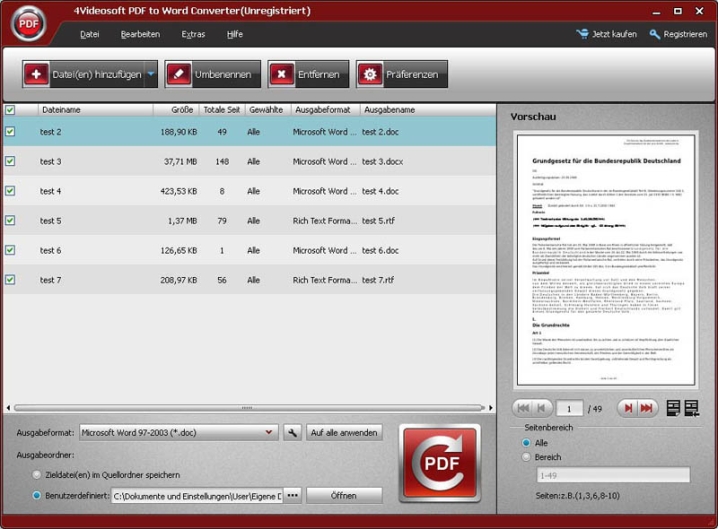Jump to the first preview page
Screen dimensions: 718x529
coord(521,407)
